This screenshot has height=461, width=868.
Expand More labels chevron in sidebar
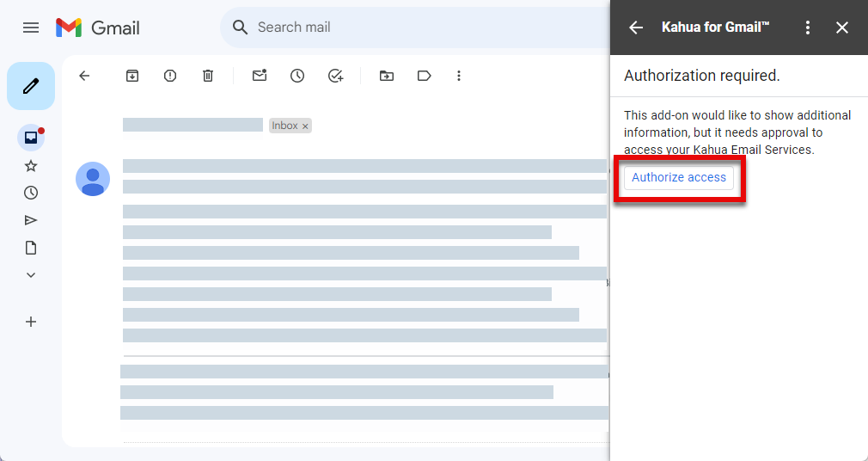point(31,275)
